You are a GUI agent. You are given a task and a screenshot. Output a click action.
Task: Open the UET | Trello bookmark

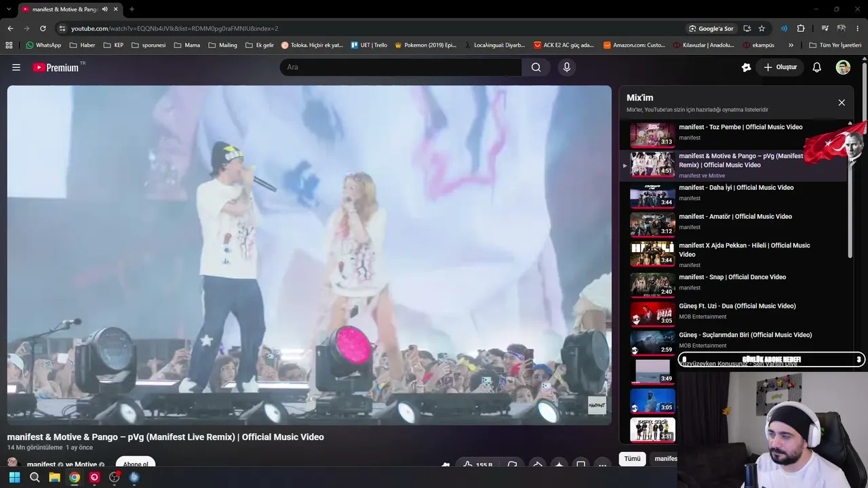point(369,45)
